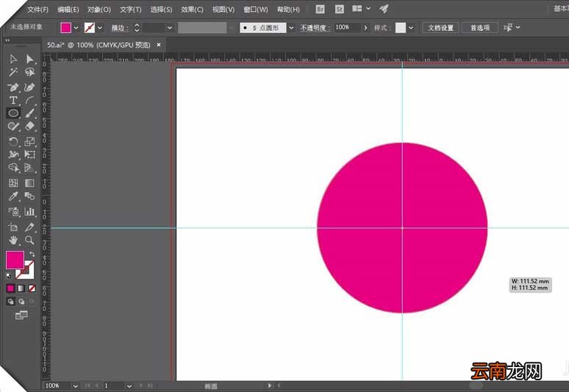The width and height of the screenshot is (569, 392).
Task: Select the Perspective Grid tool
Action: point(29,168)
